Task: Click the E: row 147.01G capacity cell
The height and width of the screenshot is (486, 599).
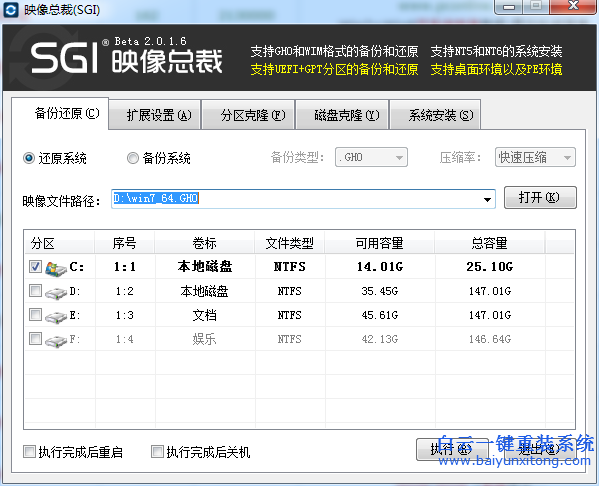Action: pos(490,315)
